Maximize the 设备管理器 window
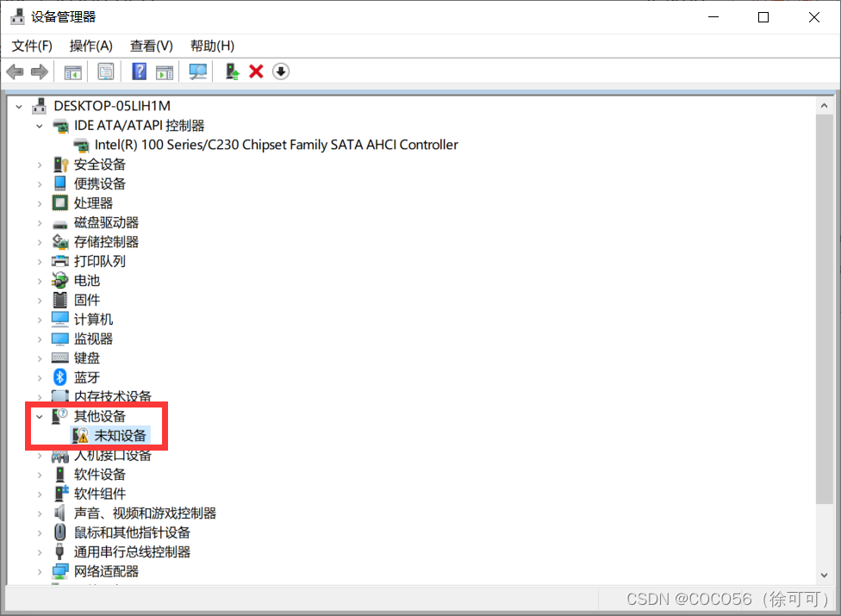The image size is (841, 616). 763,17
